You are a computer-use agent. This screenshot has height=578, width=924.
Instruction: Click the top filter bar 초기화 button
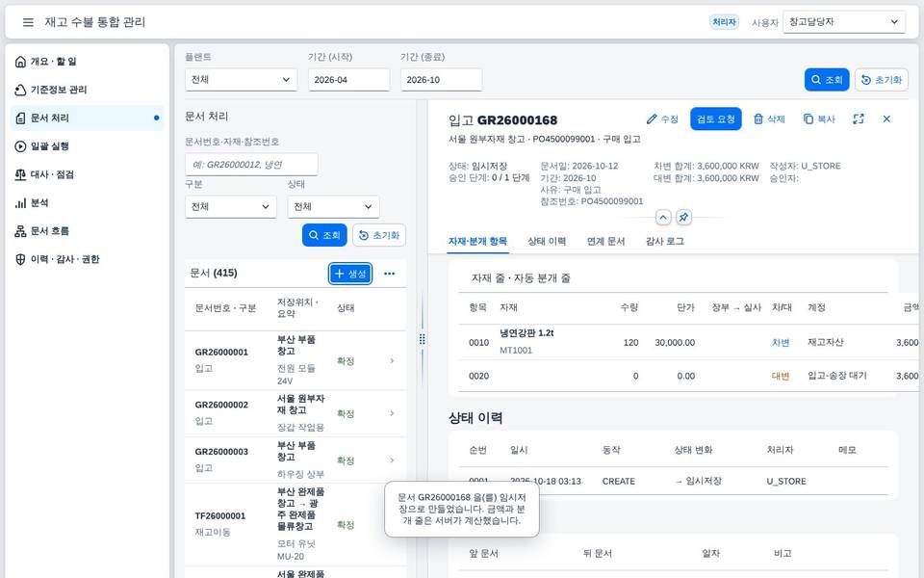coord(882,80)
